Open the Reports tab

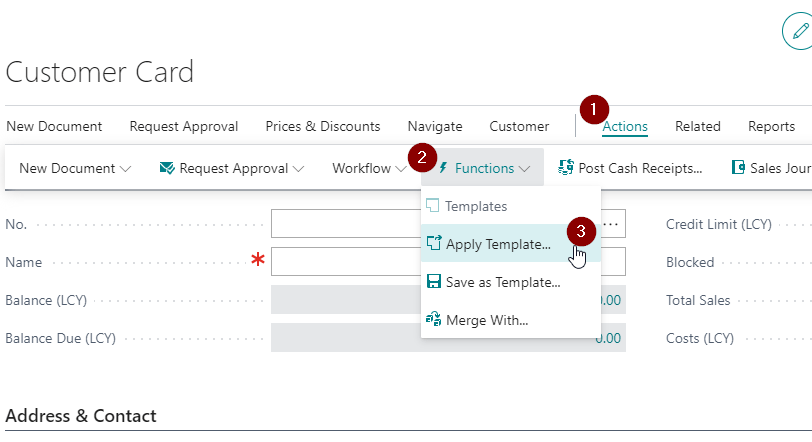(x=771, y=126)
